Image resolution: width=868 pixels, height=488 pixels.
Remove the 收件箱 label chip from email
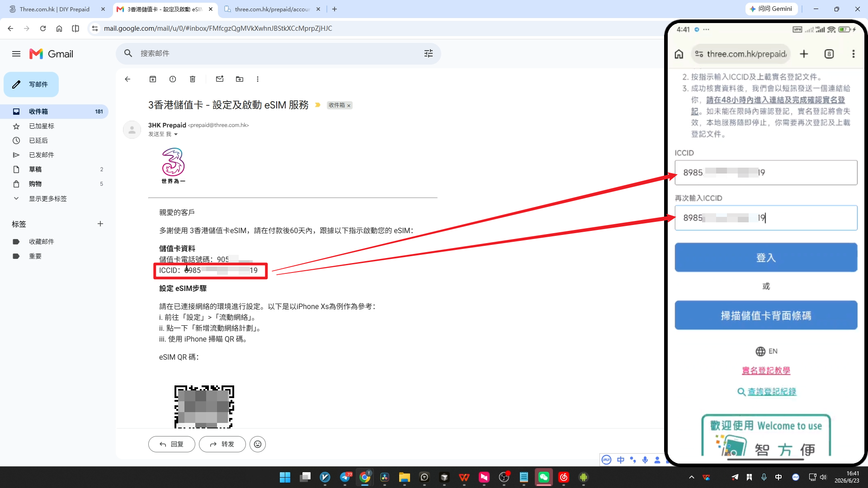click(349, 106)
